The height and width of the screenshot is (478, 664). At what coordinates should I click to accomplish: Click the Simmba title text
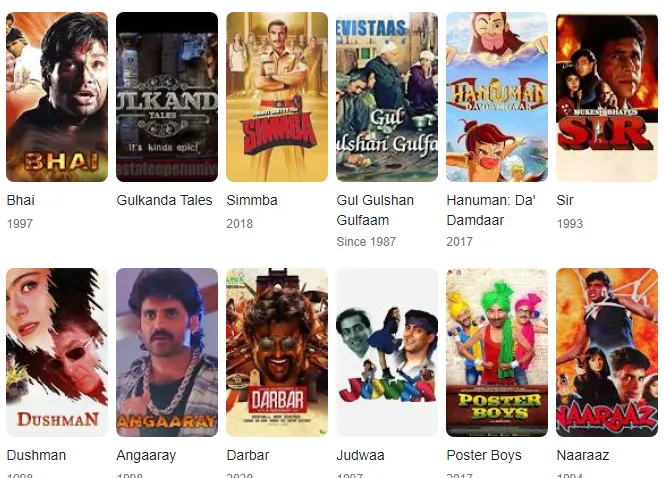click(252, 200)
